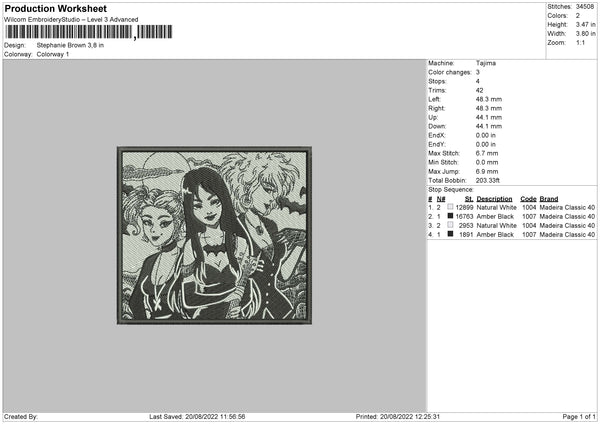Image resolution: width=600 pixels, height=424 pixels.
Task: Click the 'Colorway 1' value
Action: pyautogui.click(x=53, y=54)
